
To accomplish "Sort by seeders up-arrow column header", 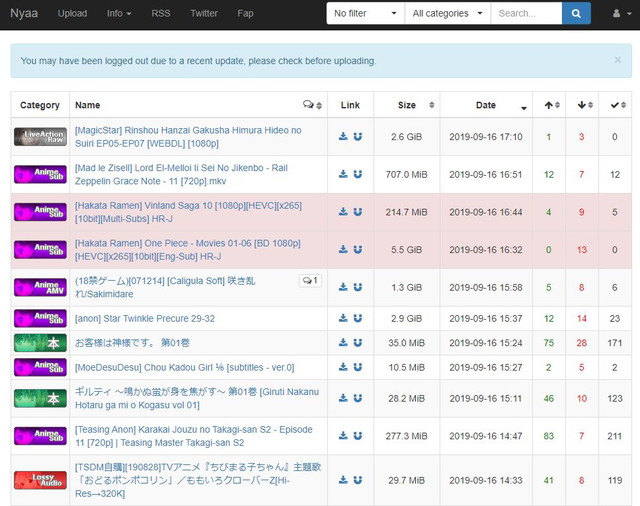I will click(549, 105).
